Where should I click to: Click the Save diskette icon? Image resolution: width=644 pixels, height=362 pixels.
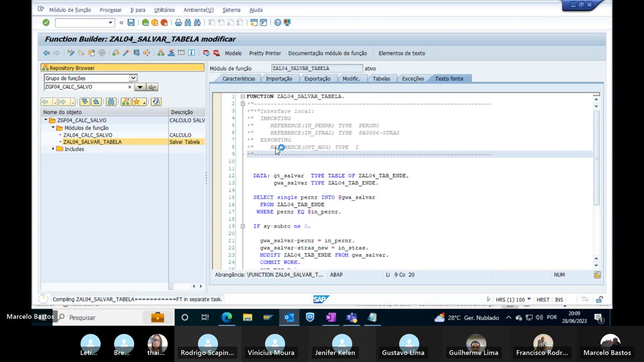click(x=131, y=23)
